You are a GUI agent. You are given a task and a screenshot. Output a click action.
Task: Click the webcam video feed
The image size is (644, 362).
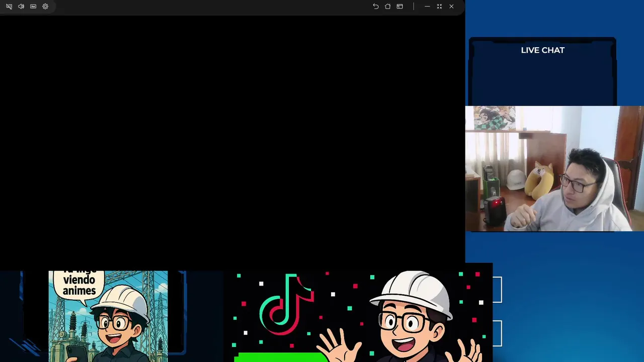[554, 168]
